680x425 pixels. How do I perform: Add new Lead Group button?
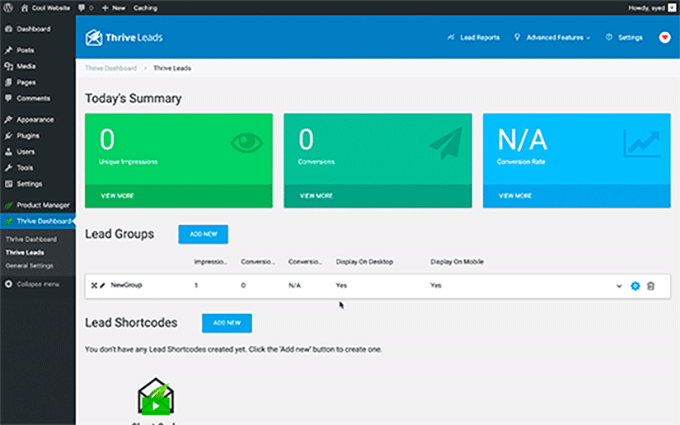point(203,234)
